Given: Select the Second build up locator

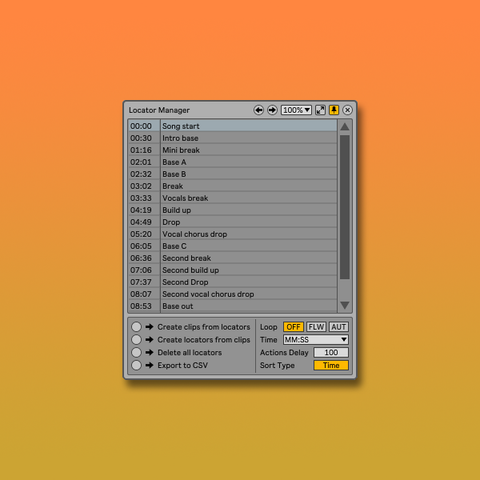Looking at the screenshot, I should (x=249, y=270).
